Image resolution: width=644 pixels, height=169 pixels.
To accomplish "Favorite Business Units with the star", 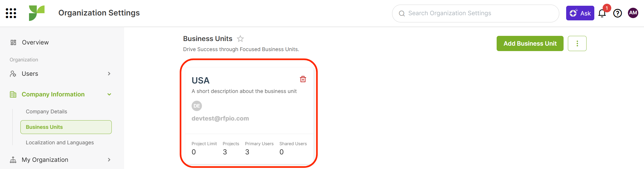I will [240, 38].
